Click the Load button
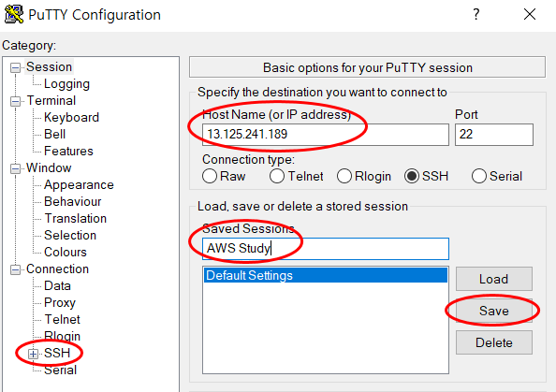The width and height of the screenshot is (556, 392). [x=494, y=279]
